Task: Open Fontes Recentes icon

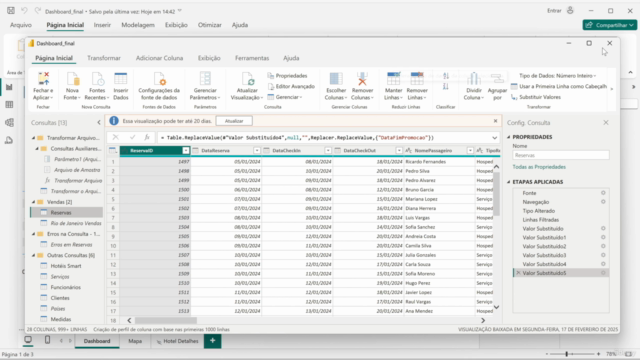Action: (97, 79)
